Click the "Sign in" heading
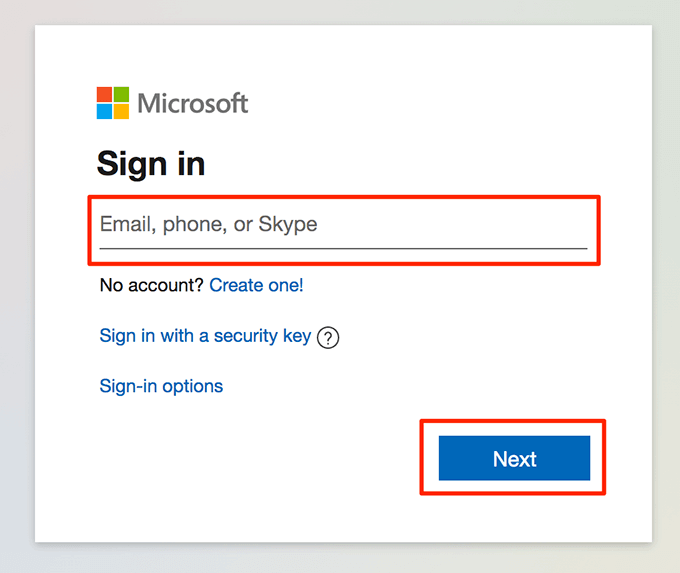The height and width of the screenshot is (573, 680). click(x=150, y=164)
